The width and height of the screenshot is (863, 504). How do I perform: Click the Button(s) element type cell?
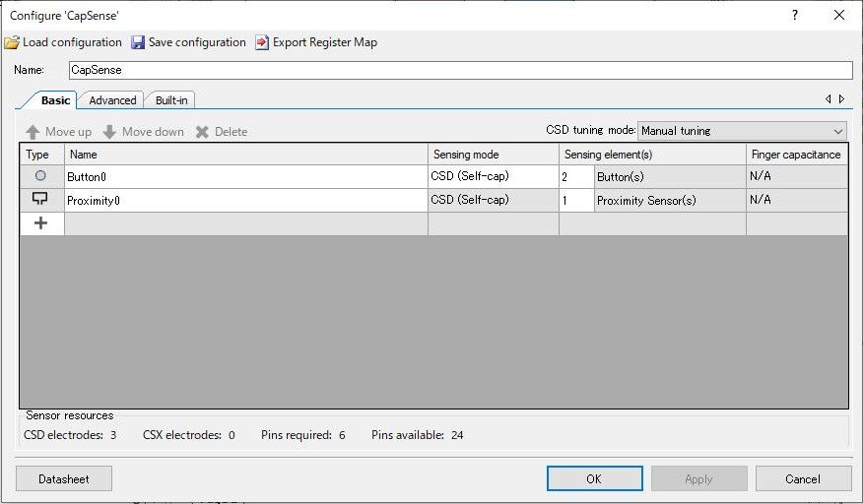point(670,176)
